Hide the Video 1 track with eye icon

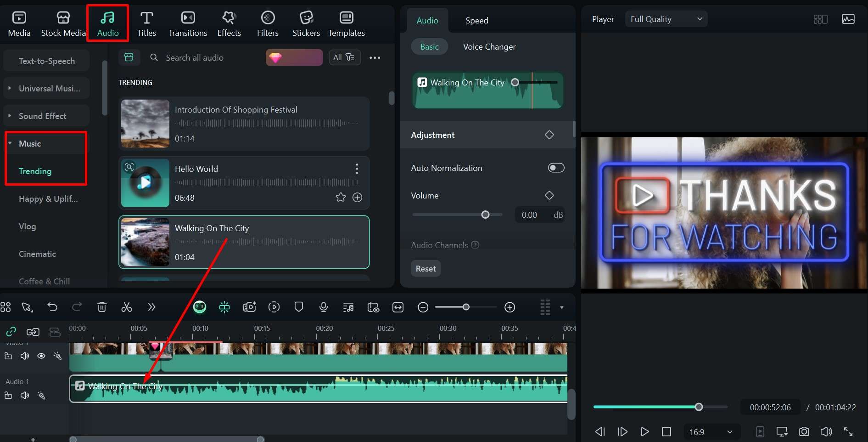(x=41, y=356)
